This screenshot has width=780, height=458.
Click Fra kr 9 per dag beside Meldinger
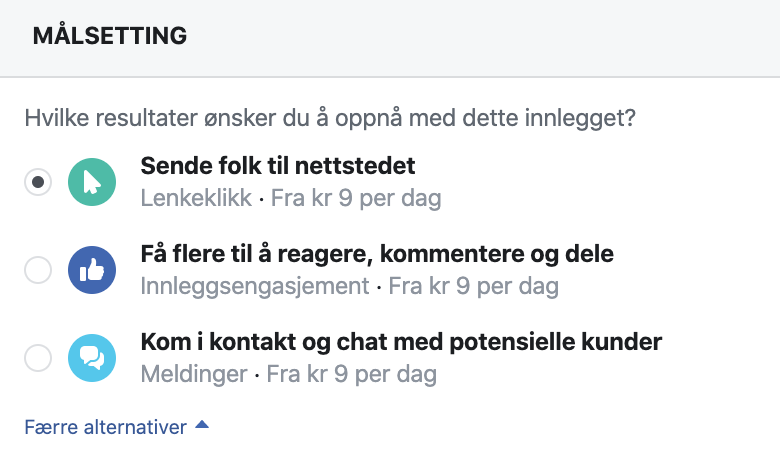(352, 374)
